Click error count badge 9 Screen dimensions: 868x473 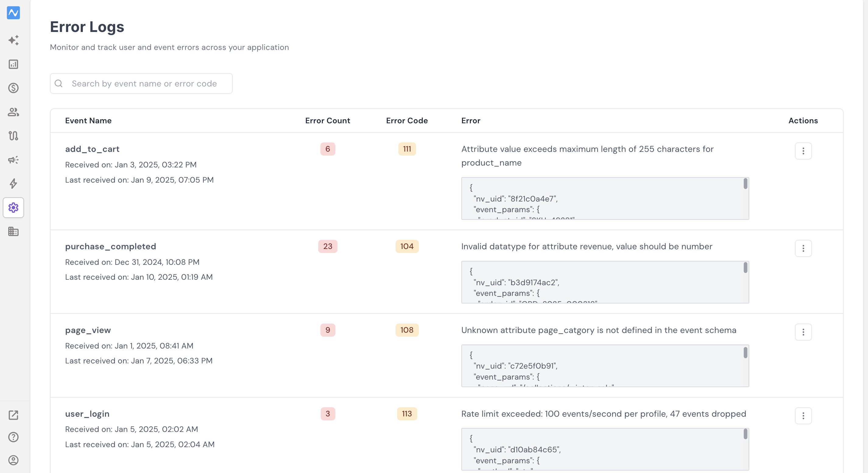coord(327,330)
